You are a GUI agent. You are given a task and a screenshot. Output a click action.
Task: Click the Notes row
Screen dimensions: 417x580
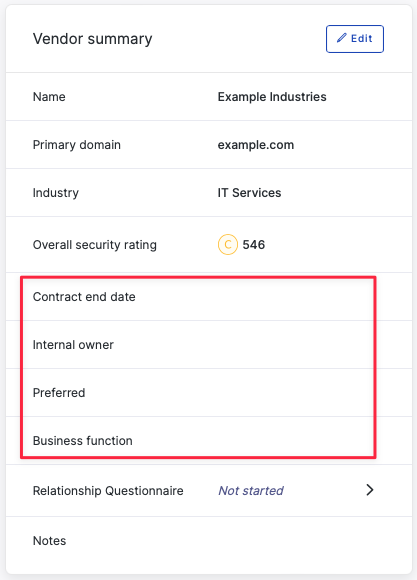coord(209,541)
